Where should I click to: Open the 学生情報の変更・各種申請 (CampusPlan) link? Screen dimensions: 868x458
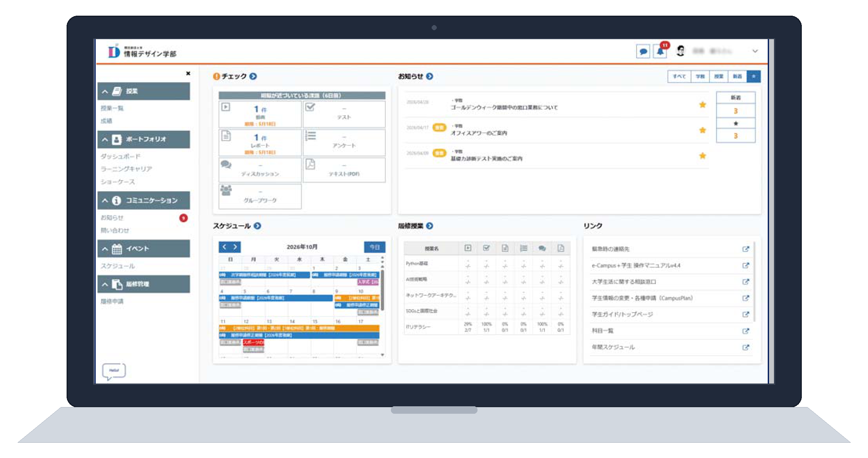pyautogui.click(x=642, y=298)
